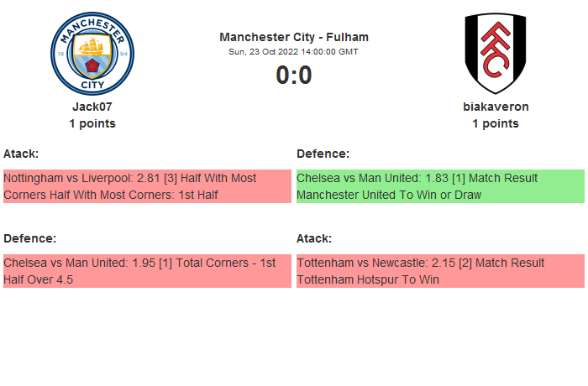
Task: Open biakaveron's user profile
Action: coord(496,107)
